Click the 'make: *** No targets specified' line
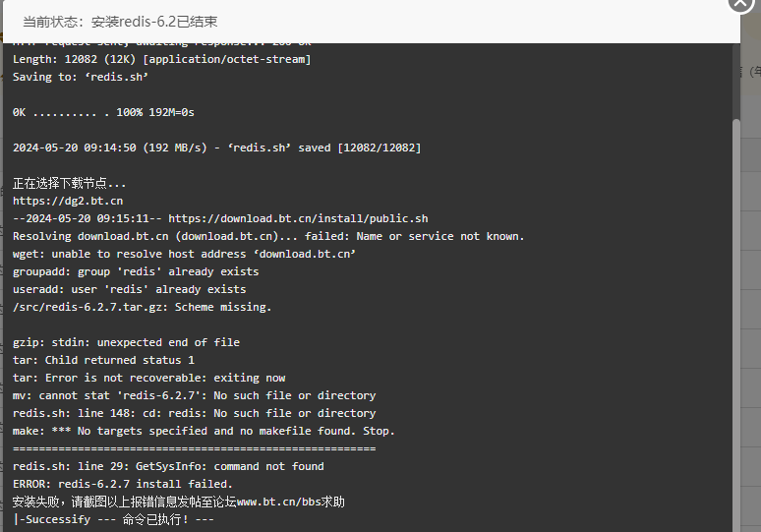This screenshot has width=761, height=532. 204,431
